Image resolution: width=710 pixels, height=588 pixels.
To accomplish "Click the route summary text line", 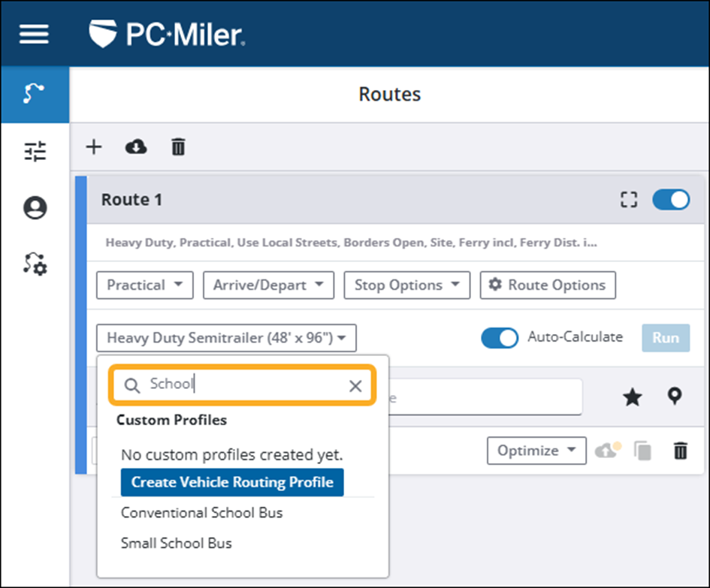I will 352,243.
